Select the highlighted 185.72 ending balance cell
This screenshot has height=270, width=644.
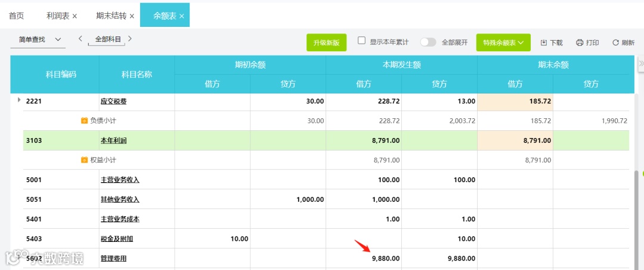[x=515, y=102]
